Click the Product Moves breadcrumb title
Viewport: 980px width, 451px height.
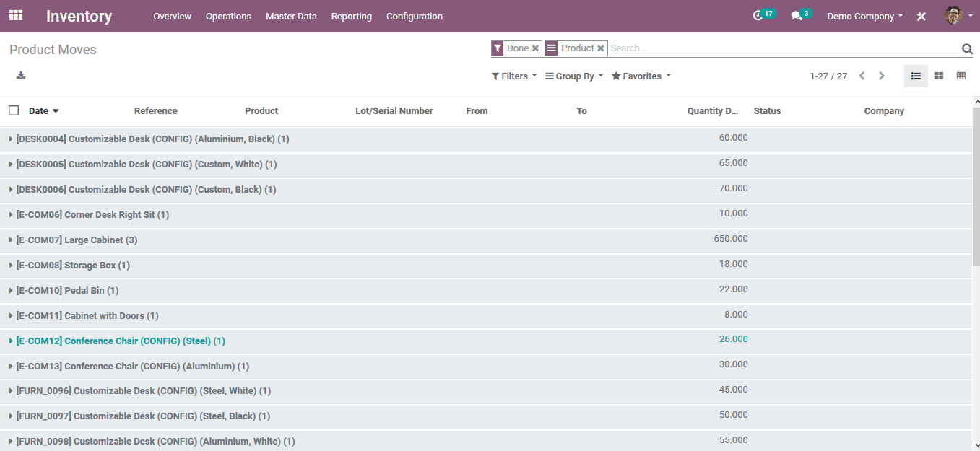pos(53,50)
